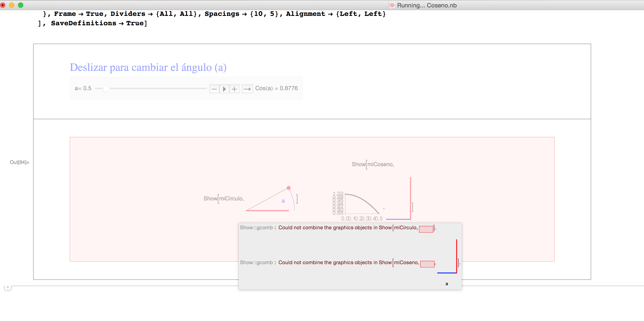Click the 'Deslizar para cambiar el ángulo' heading
644x321 pixels.
[148, 68]
